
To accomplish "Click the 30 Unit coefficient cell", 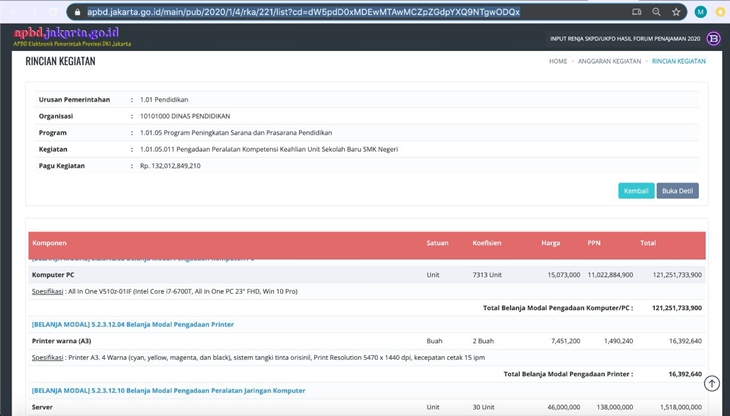I will click(483, 407).
